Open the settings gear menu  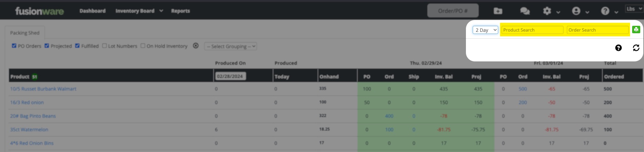coord(547,11)
